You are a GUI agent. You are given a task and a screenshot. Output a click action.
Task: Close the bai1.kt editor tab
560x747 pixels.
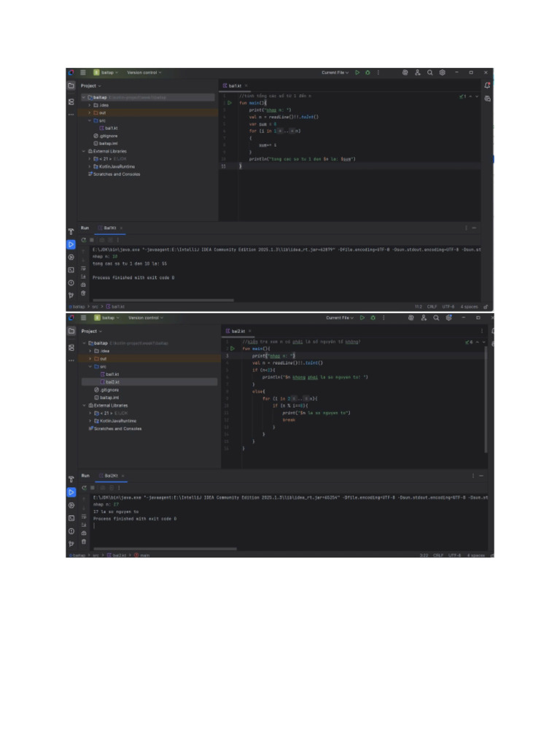(246, 86)
